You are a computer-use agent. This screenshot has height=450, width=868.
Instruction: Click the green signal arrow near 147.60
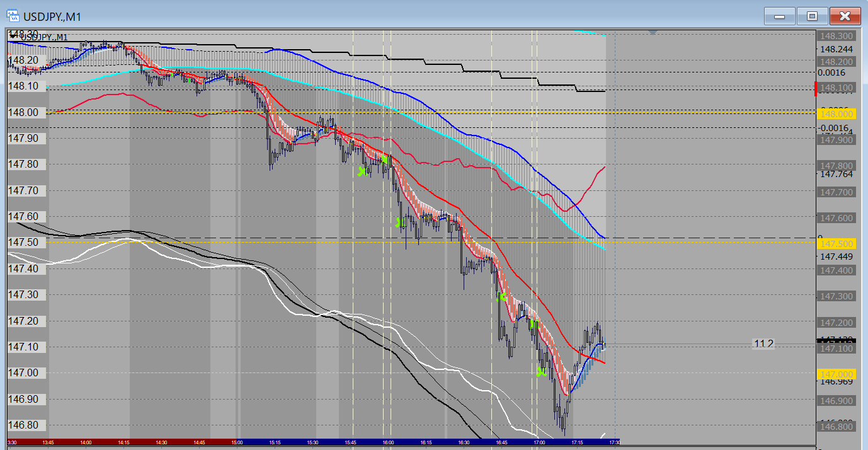399,222
